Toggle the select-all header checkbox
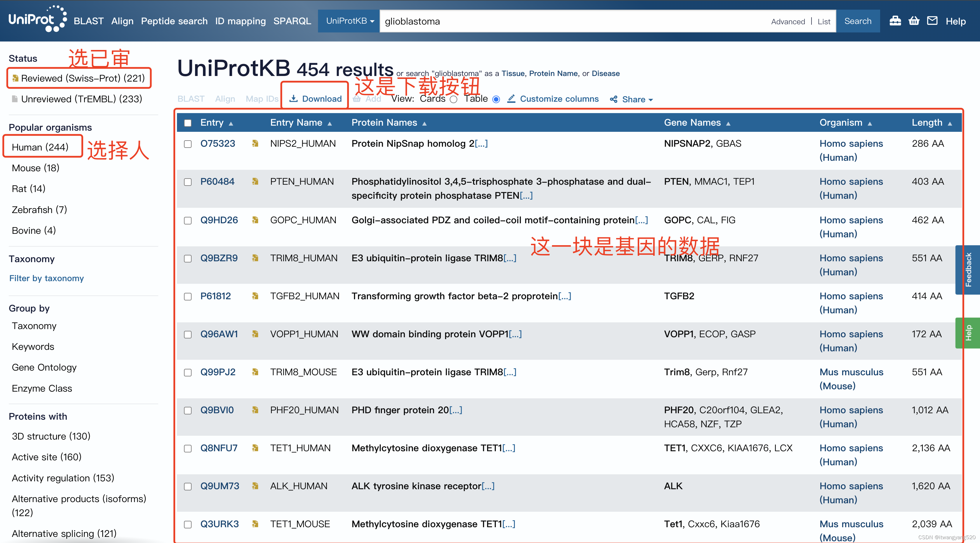This screenshot has width=980, height=543. pyautogui.click(x=187, y=123)
